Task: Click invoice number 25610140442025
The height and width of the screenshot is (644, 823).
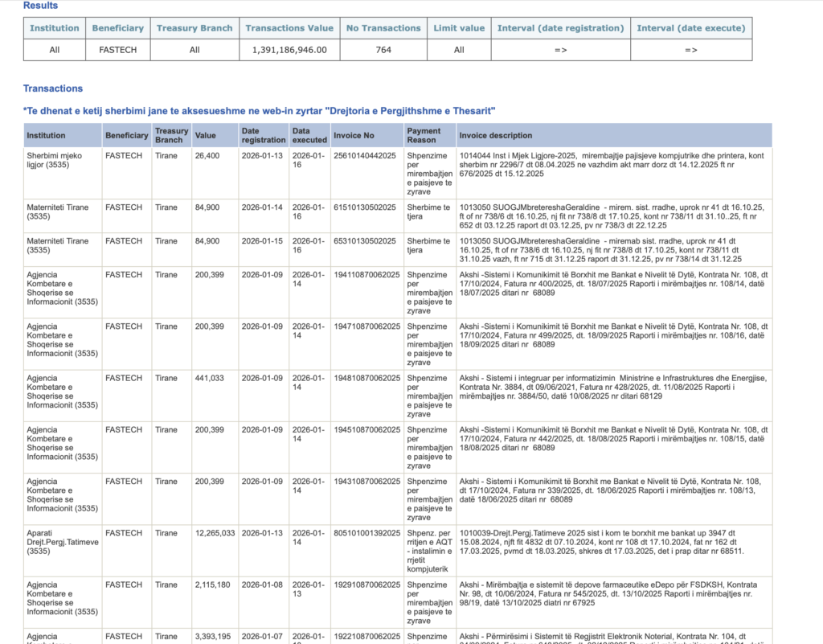Action: click(x=365, y=156)
